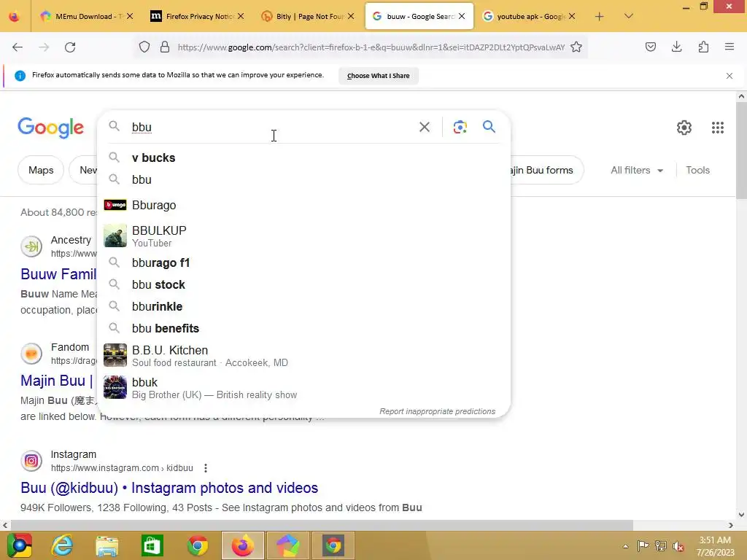Open Buu (@kidbuu) Instagram result link

[169, 488]
